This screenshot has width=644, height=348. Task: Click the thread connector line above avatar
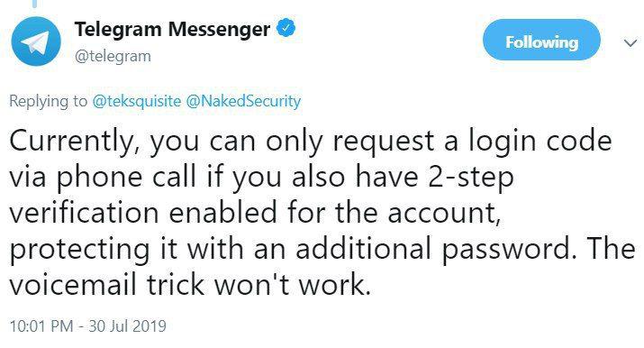(x=35, y=4)
